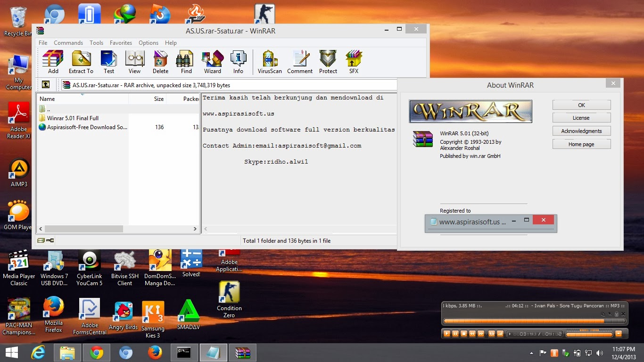Open the Bitvise SSH Client desktop shortcut
Screen dimensions: 644x362
coord(125,268)
